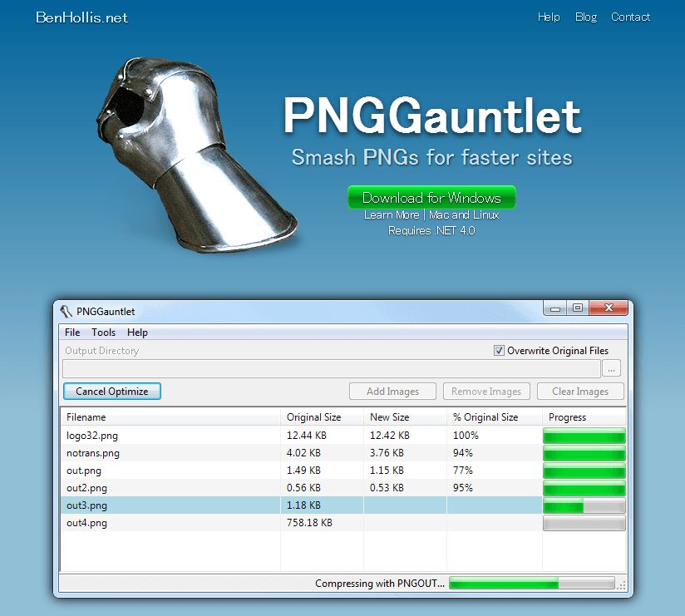
Task: Sort by Filename column header
Action: (x=170, y=417)
